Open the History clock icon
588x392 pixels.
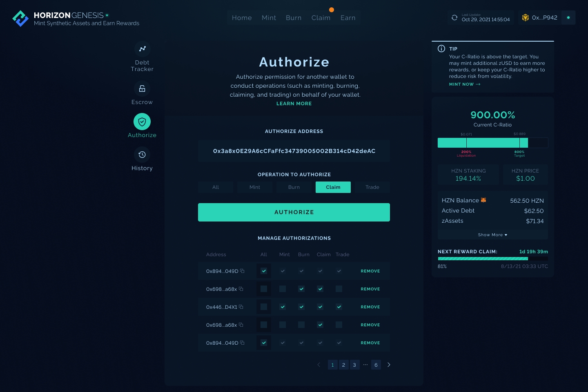click(142, 155)
